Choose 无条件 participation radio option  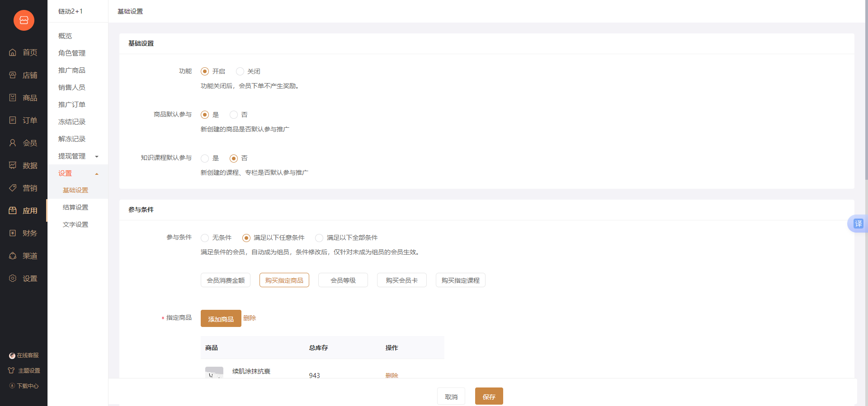205,238
